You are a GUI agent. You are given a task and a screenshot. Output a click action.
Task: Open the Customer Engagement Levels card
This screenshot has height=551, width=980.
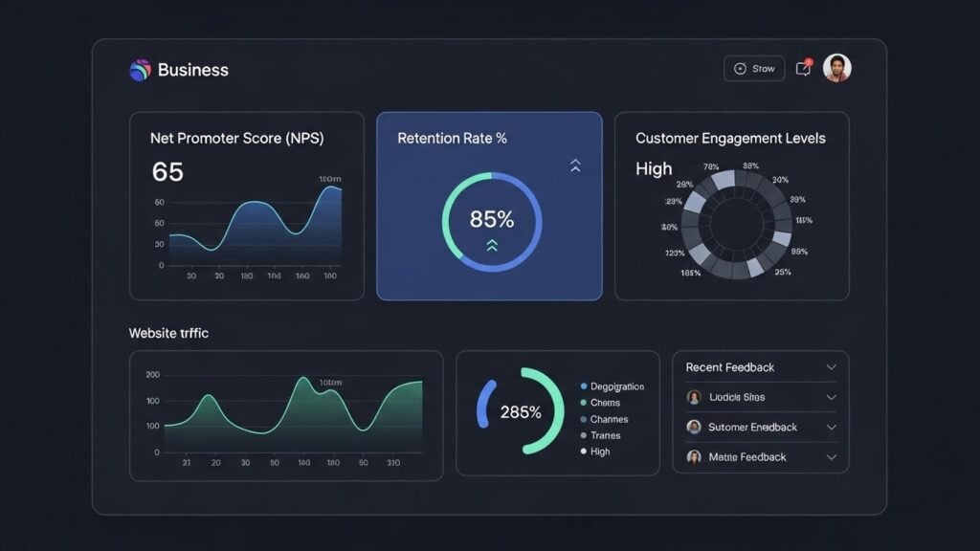[x=731, y=138]
